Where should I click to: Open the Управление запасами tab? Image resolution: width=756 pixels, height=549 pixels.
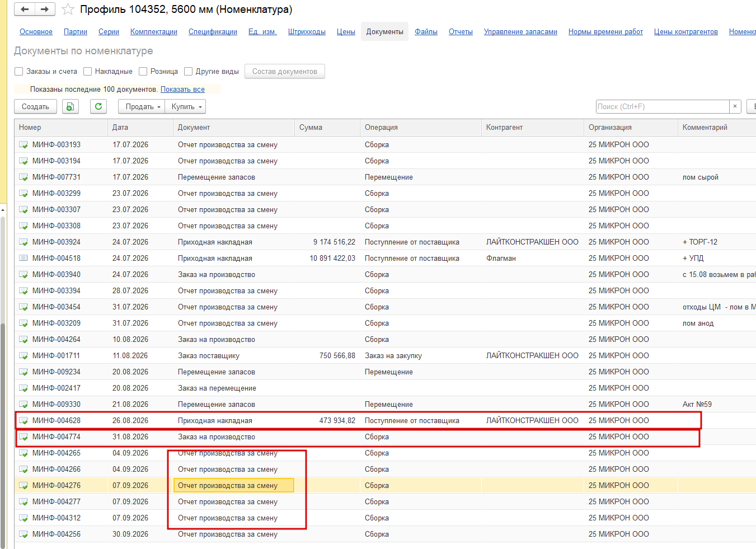(520, 32)
